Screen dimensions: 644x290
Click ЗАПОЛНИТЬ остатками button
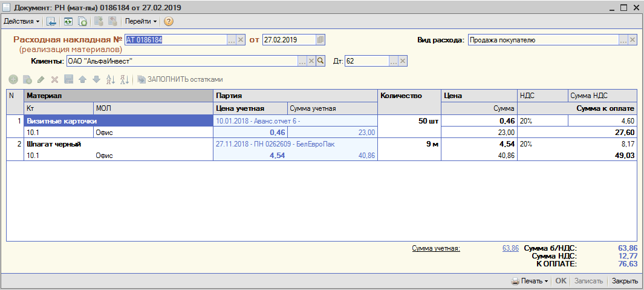click(x=180, y=79)
